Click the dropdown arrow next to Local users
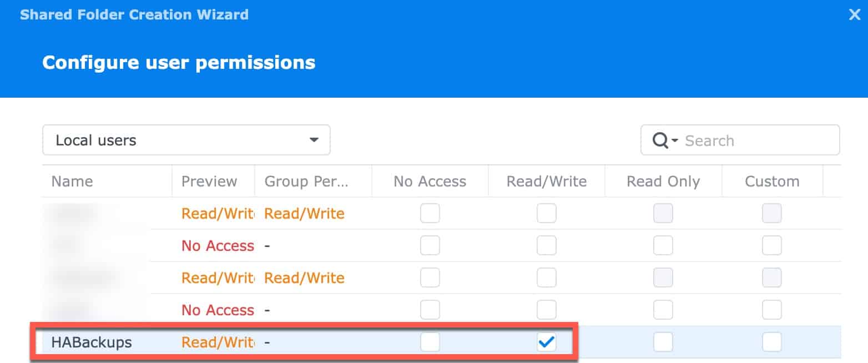 [314, 140]
